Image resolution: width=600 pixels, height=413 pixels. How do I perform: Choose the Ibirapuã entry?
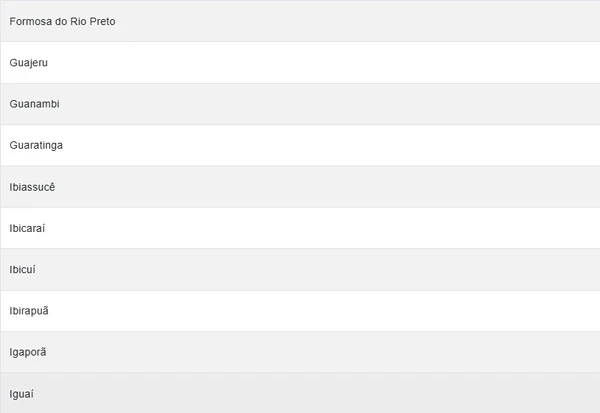pyautogui.click(x=300, y=311)
